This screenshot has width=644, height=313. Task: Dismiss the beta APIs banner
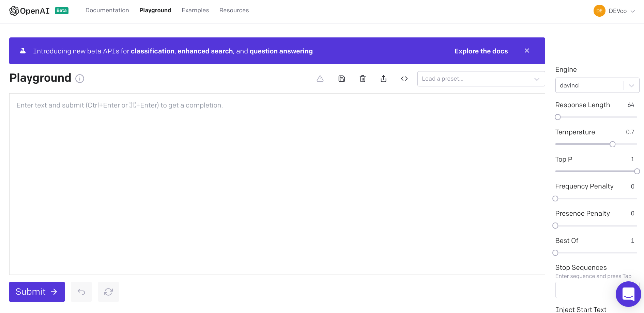[x=527, y=51]
